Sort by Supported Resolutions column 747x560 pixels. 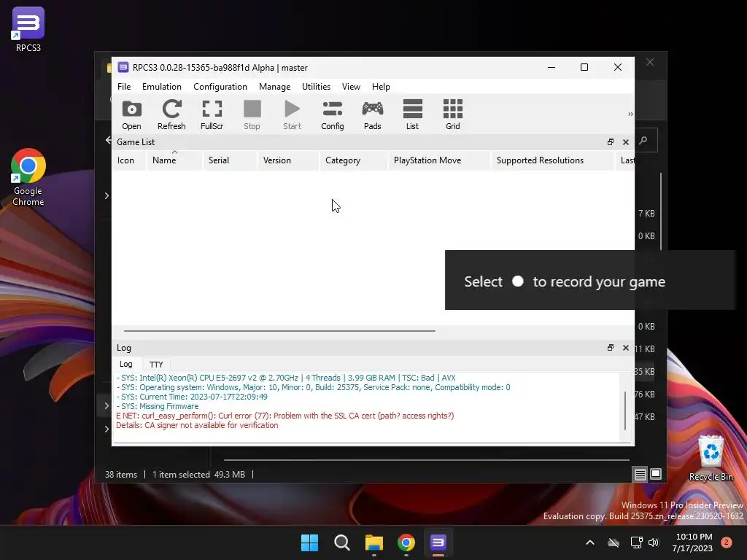click(553, 160)
